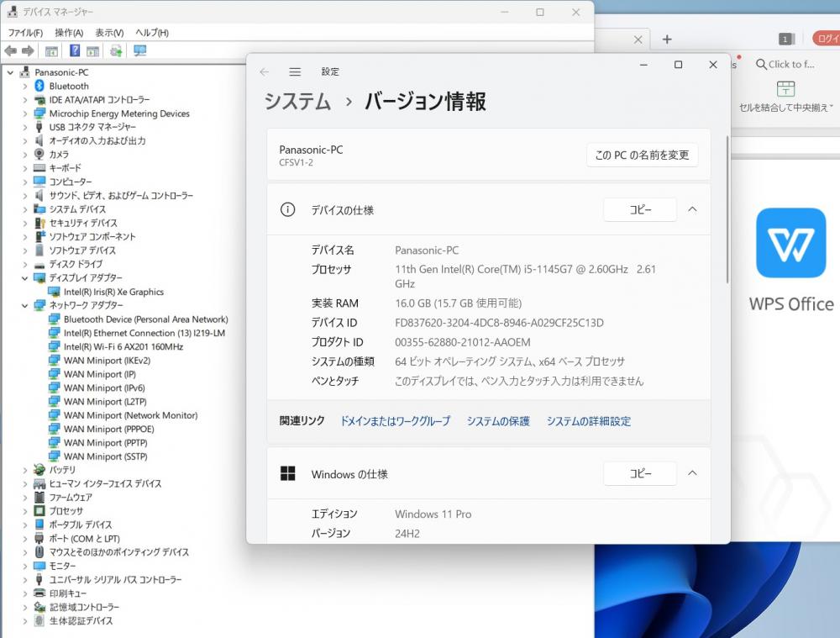The height and width of the screenshot is (638, 840).
Task: Click the Intel Iris Xe Graphics adapter icon
Action: click(x=54, y=292)
